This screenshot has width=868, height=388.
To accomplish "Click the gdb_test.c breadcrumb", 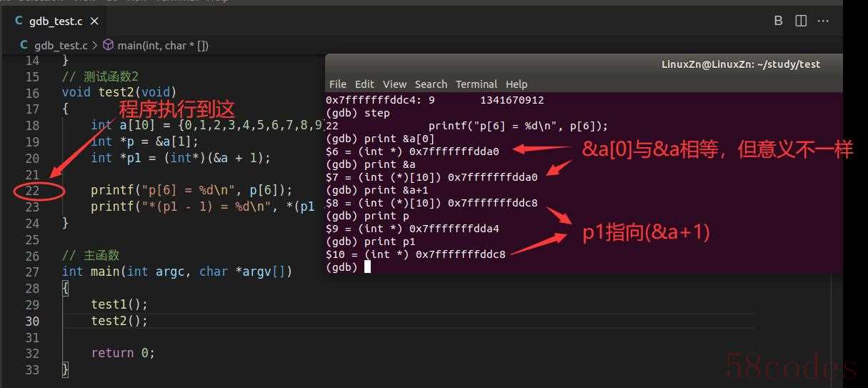I will 61,45.
